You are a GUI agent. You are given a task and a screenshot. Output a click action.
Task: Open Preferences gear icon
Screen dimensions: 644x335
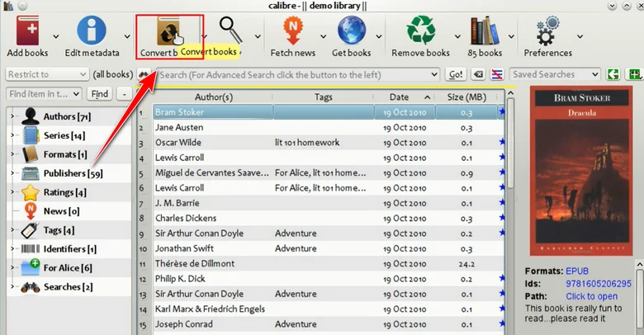[548, 31]
